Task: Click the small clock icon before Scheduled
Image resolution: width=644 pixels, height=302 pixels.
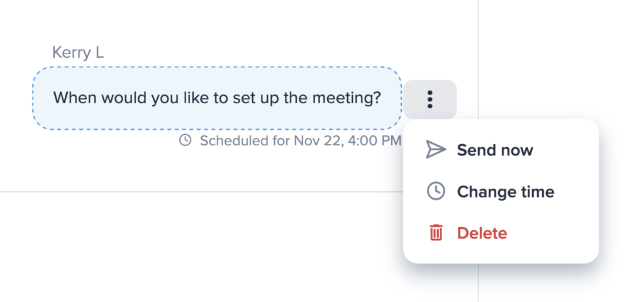Action: tap(185, 140)
